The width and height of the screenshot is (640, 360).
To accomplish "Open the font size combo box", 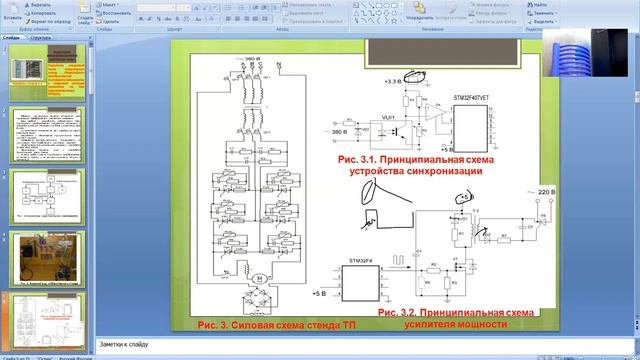I will (x=184, y=8).
